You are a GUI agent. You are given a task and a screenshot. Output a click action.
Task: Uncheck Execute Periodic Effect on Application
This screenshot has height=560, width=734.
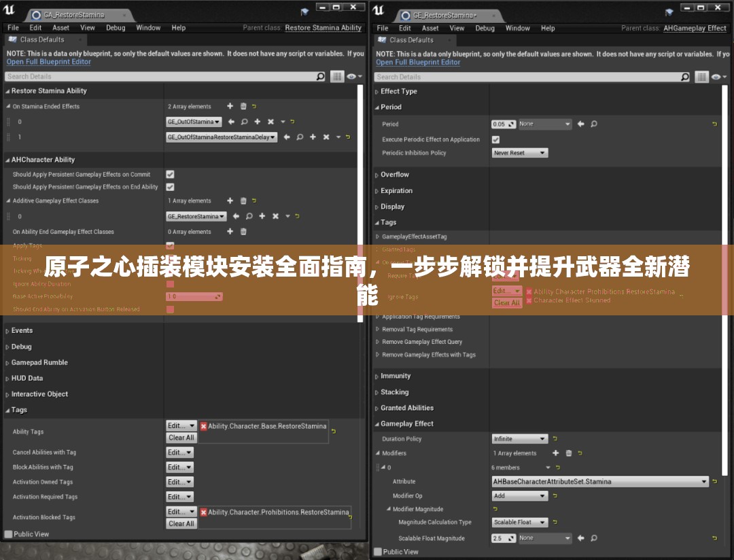coord(495,139)
